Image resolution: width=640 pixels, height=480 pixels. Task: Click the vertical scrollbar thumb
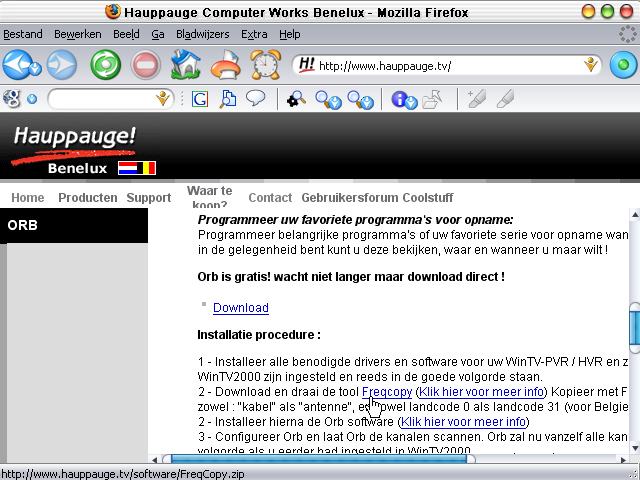tap(635, 328)
